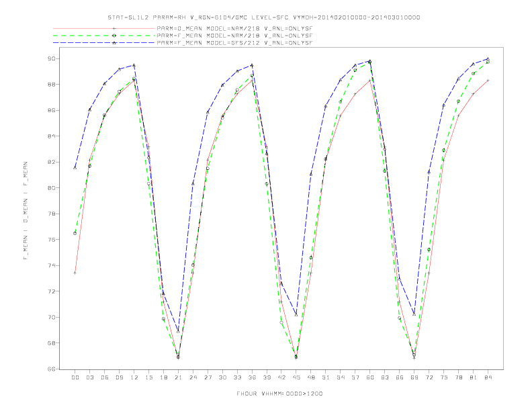This screenshot has width=532, height=411.
Task: Click the blue triangle data point at hour 69
Action: (414, 314)
